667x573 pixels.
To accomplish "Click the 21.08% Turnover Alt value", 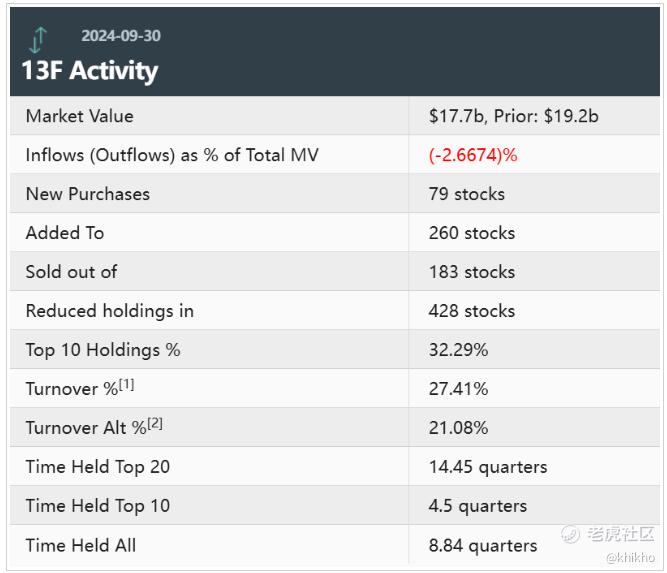I will pyautogui.click(x=458, y=428).
